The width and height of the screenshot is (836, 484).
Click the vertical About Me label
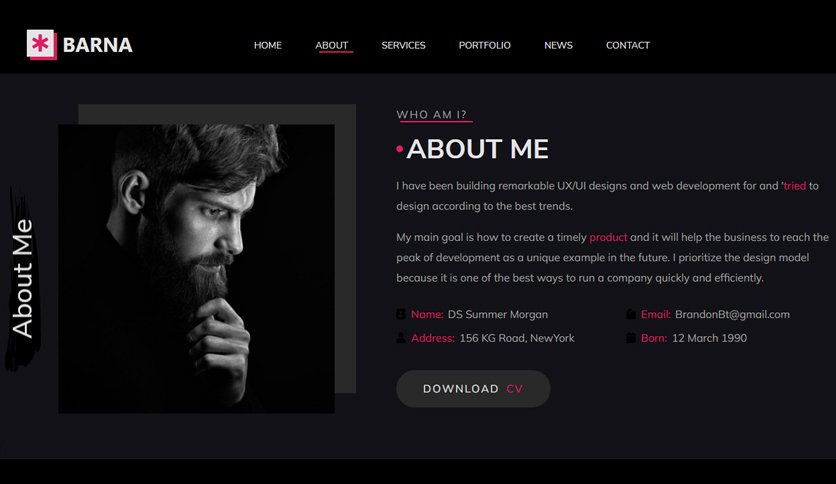pyautogui.click(x=22, y=278)
